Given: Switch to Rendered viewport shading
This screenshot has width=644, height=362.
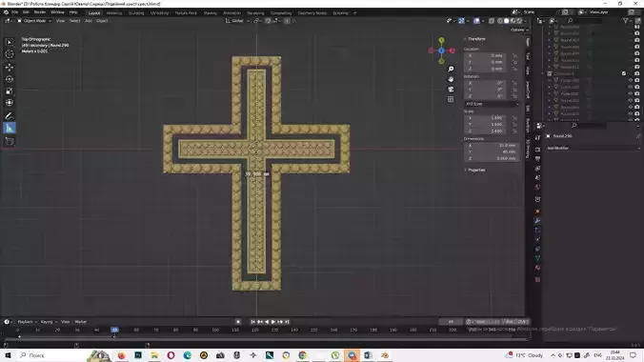Looking at the screenshot, I should [519, 21].
